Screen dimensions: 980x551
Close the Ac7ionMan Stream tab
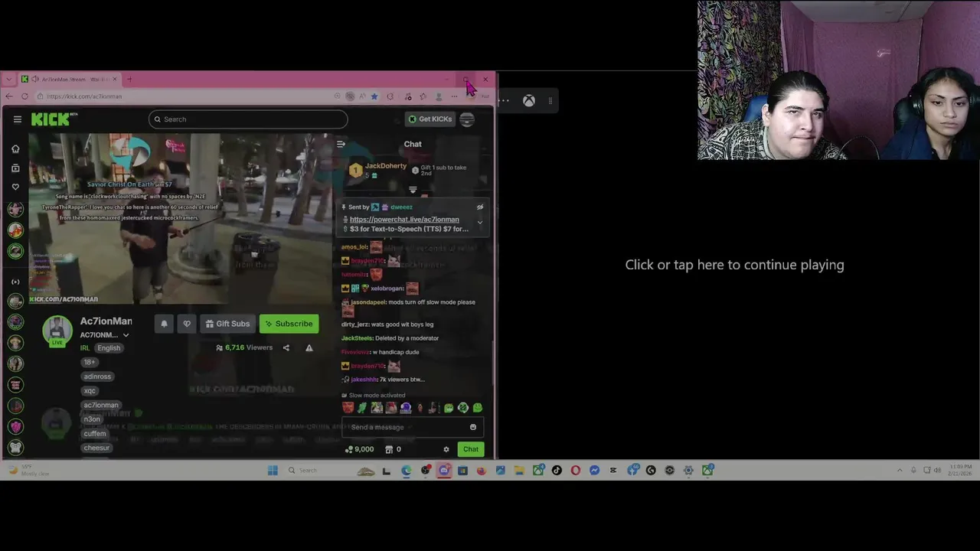[115, 80]
